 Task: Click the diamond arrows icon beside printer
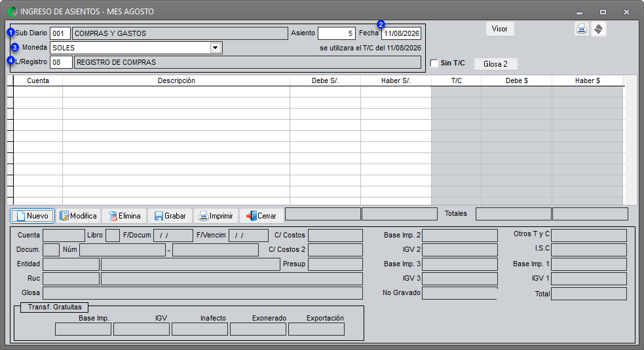598,29
